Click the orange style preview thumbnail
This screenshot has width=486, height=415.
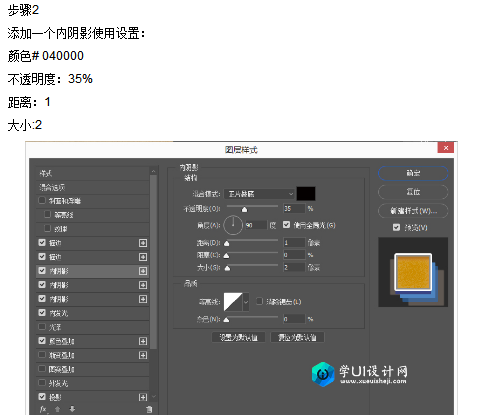pyautogui.click(x=413, y=272)
